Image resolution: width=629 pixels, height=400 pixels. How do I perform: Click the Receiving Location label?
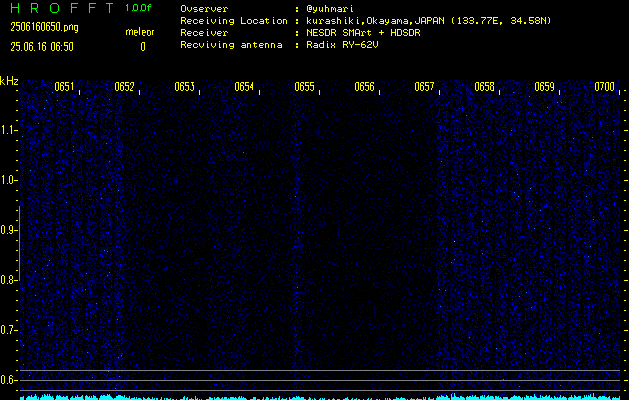[234, 21]
